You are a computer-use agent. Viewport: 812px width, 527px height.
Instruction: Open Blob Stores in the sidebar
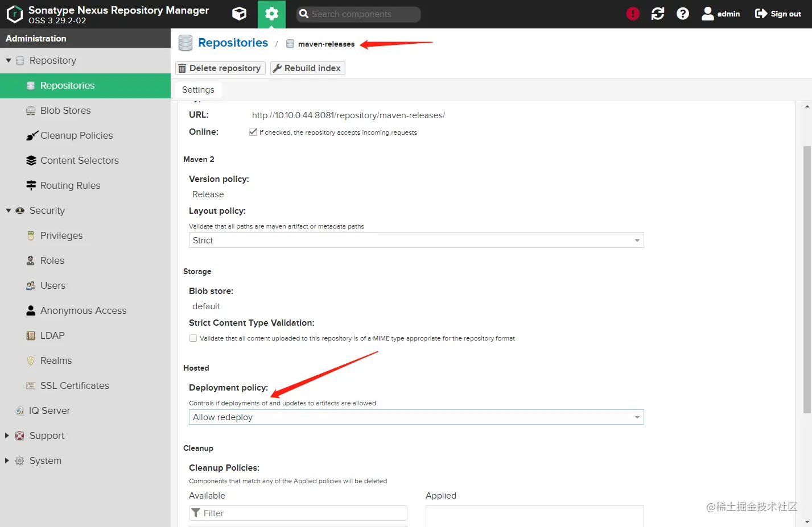pos(85,110)
